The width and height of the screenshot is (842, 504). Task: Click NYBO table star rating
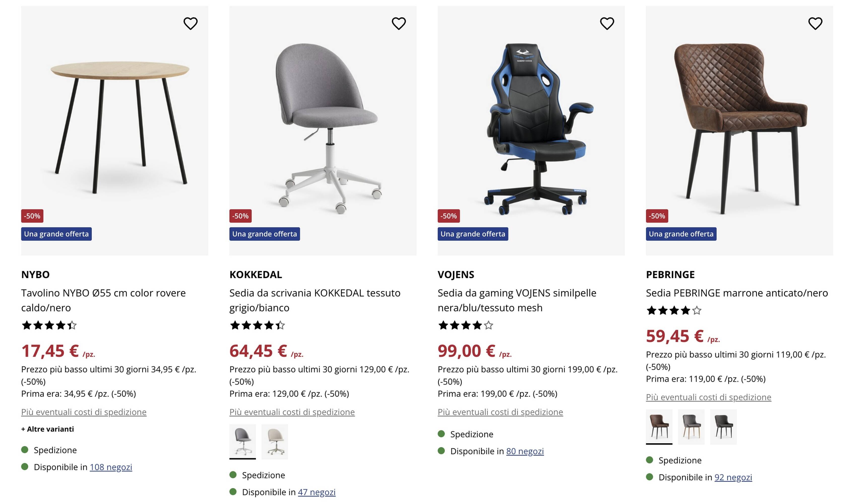[x=49, y=325]
